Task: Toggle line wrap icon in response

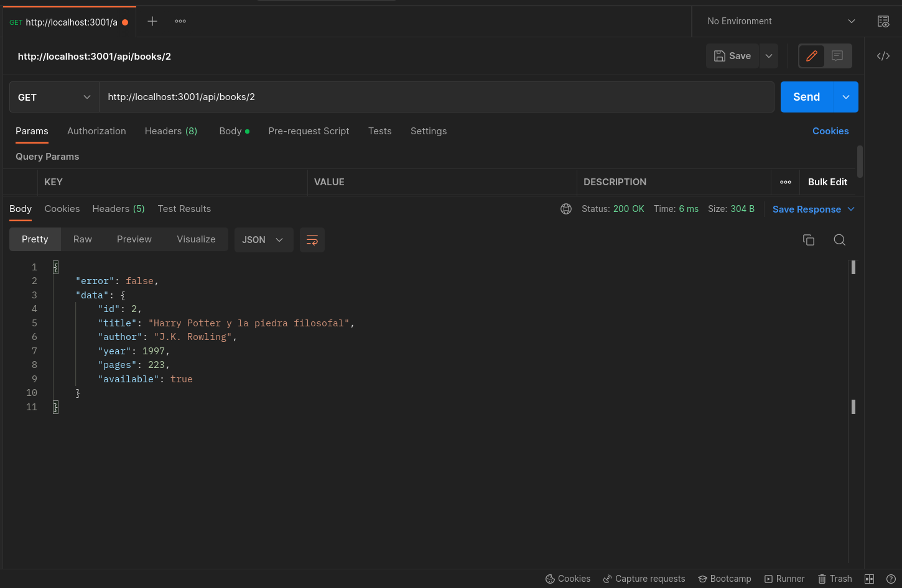Action: (x=312, y=240)
